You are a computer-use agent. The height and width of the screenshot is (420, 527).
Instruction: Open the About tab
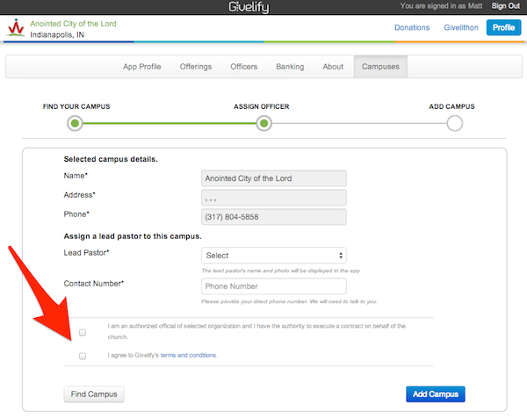(x=333, y=67)
